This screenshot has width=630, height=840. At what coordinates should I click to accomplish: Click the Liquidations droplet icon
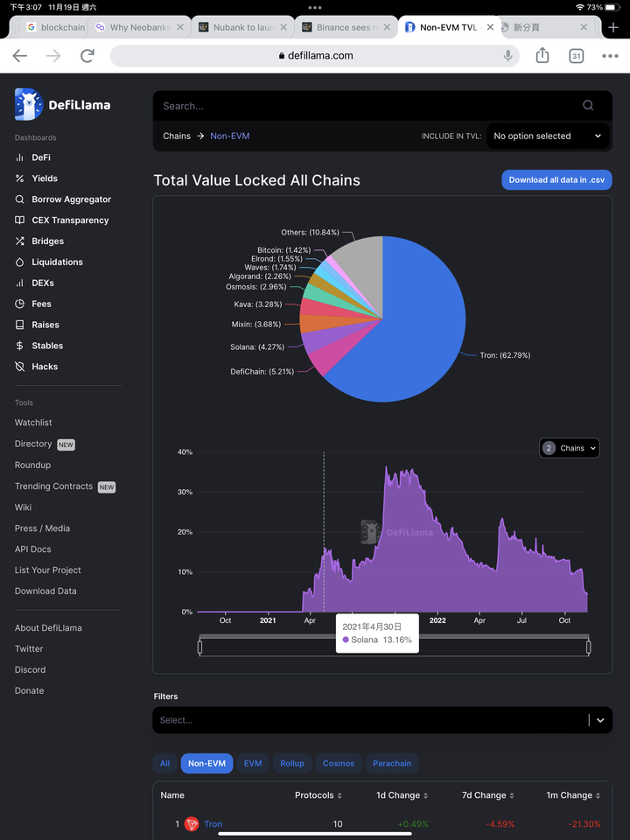pyautogui.click(x=20, y=262)
